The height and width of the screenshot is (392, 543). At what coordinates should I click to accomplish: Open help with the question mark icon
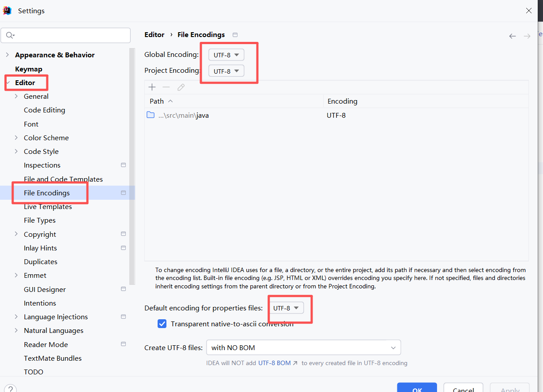coord(10,389)
